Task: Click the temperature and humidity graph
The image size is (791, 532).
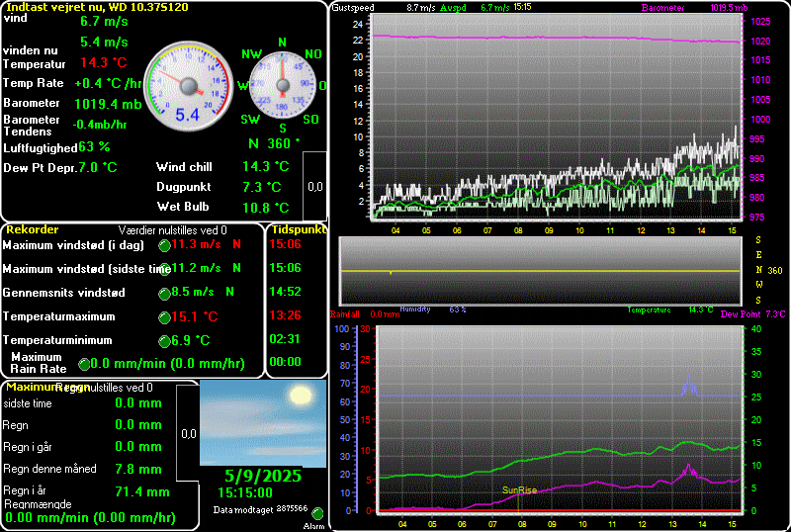Action: coord(559,419)
